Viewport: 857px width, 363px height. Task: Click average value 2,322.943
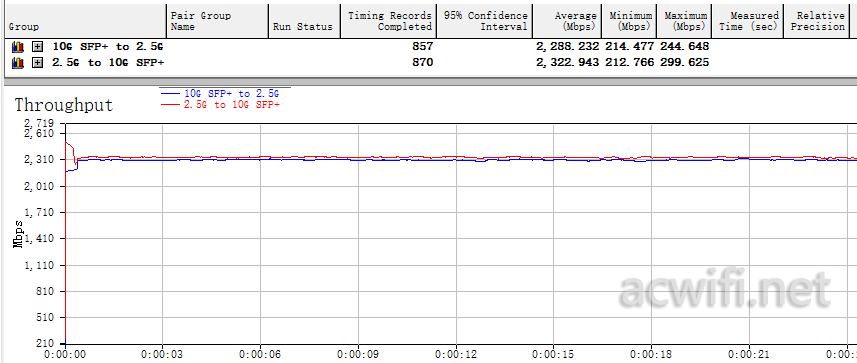(568, 63)
